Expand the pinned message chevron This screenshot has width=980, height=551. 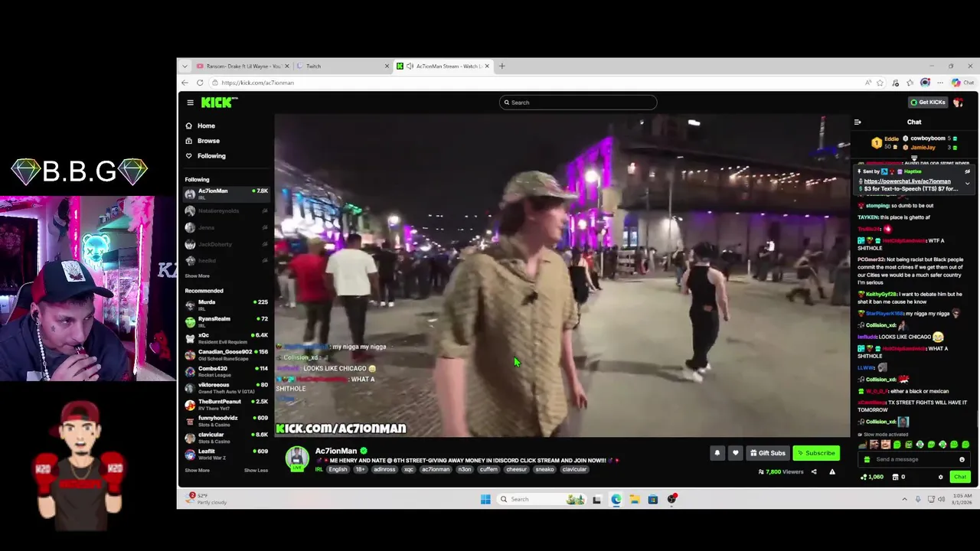click(967, 183)
